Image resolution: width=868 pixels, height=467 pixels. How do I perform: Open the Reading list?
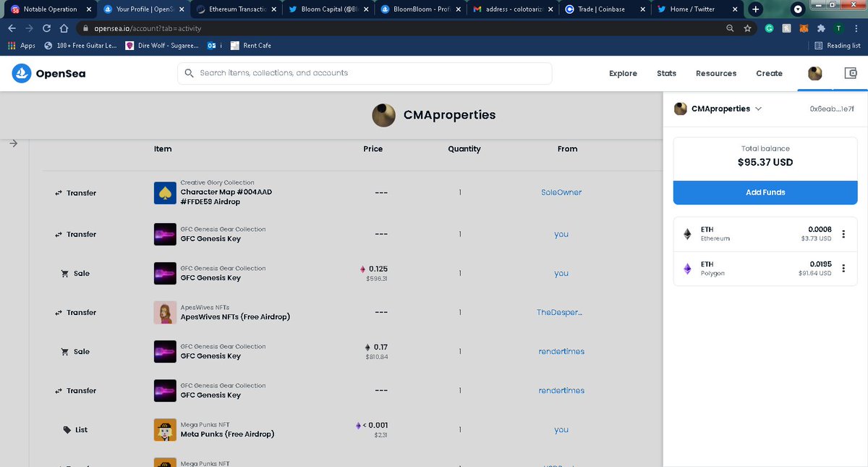[838, 46]
